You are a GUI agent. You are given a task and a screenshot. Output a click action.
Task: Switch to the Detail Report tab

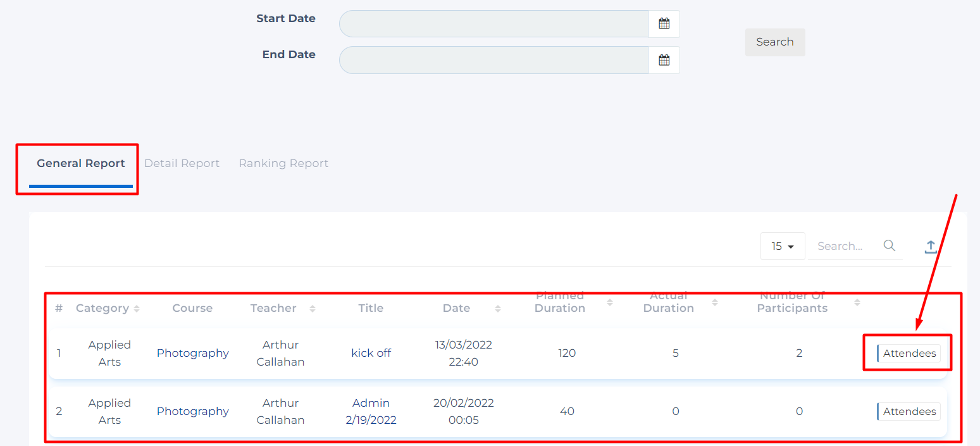point(182,163)
